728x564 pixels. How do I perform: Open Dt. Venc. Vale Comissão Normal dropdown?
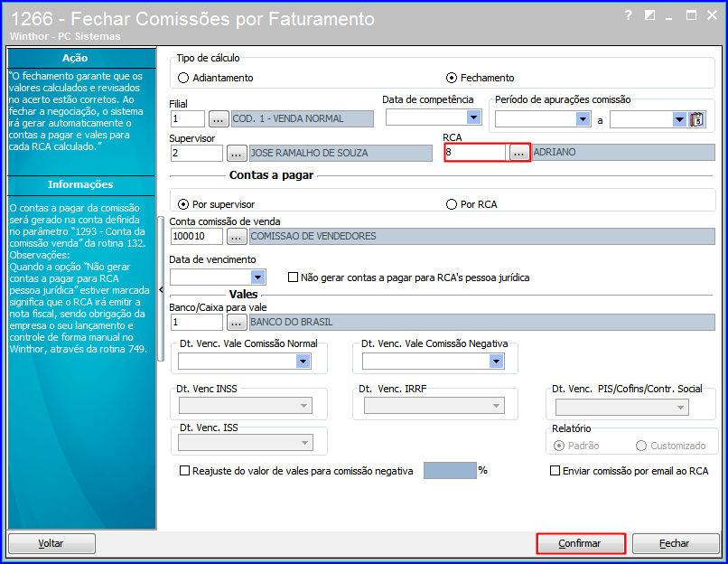coord(303,361)
